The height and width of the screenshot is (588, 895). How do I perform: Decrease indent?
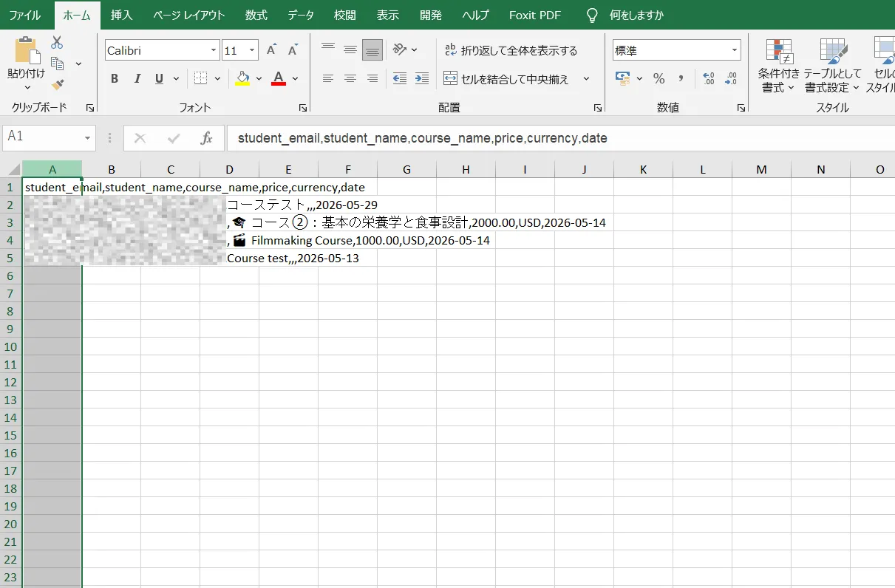pos(400,78)
